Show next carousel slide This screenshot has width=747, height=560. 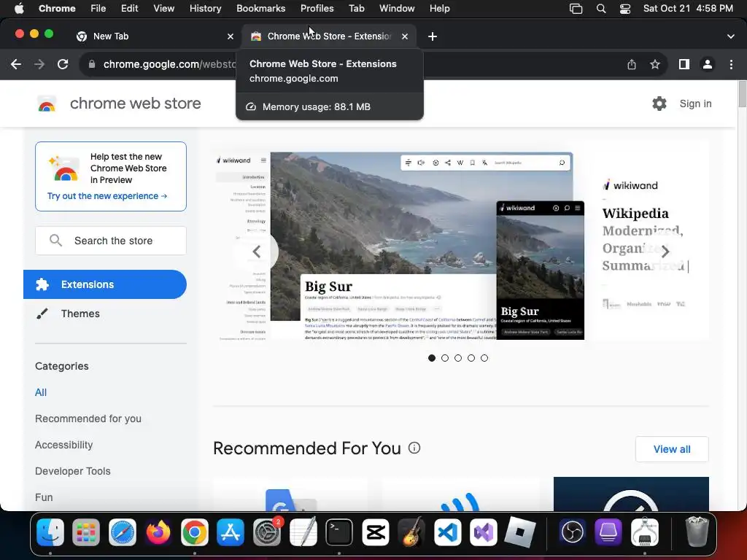point(665,252)
